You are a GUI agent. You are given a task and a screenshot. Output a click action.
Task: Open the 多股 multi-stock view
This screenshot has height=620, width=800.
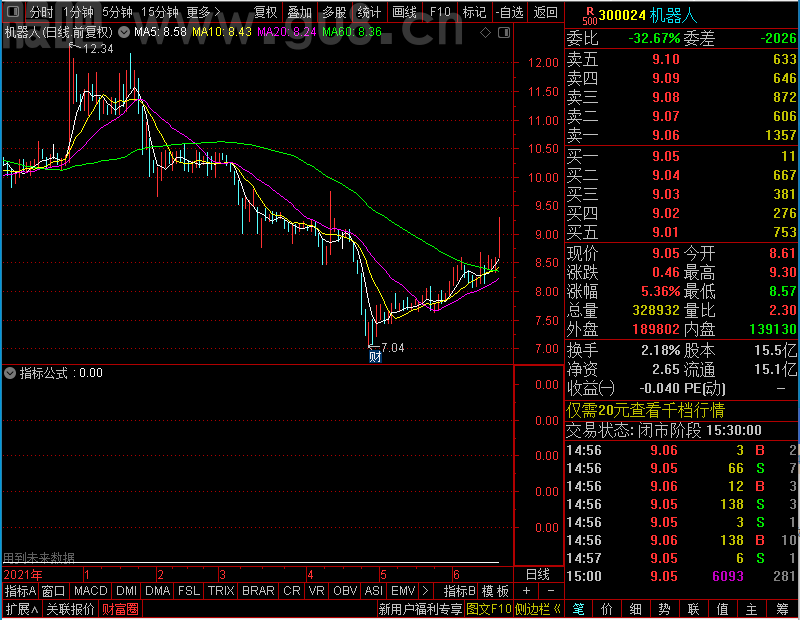coord(334,12)
